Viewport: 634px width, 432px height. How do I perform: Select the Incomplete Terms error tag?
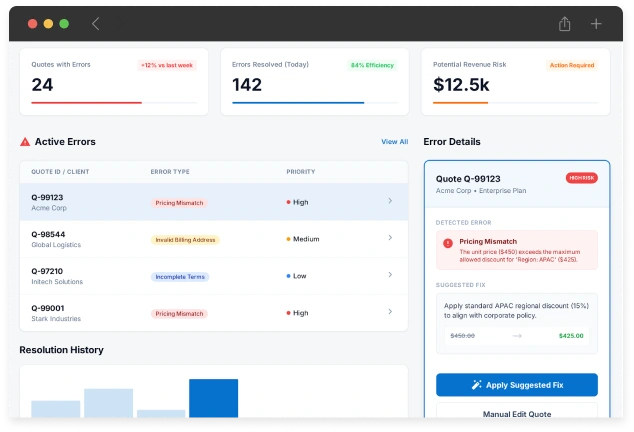click(180, 276)
